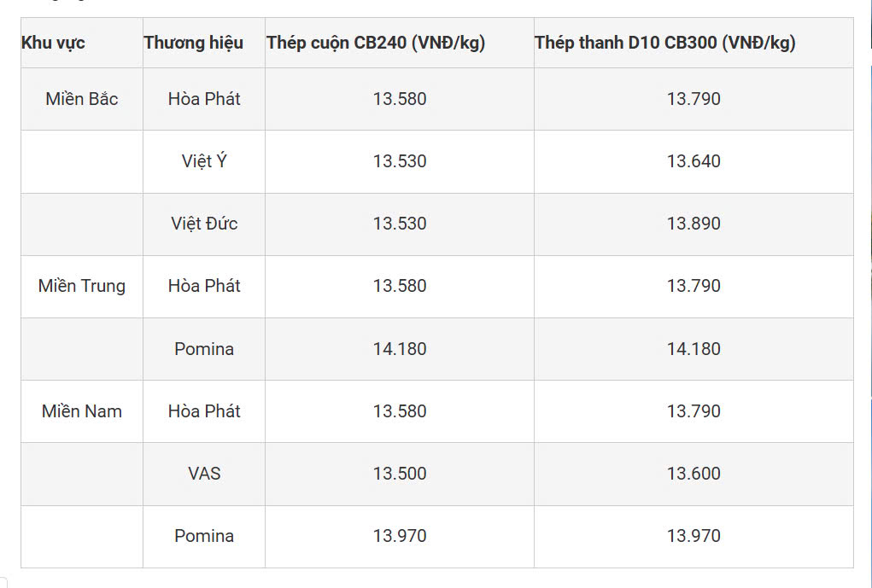The image size is (872, 588).
Task: Click the 13.530 coil price for Việt Ý
Action: (x=400, y=161)
